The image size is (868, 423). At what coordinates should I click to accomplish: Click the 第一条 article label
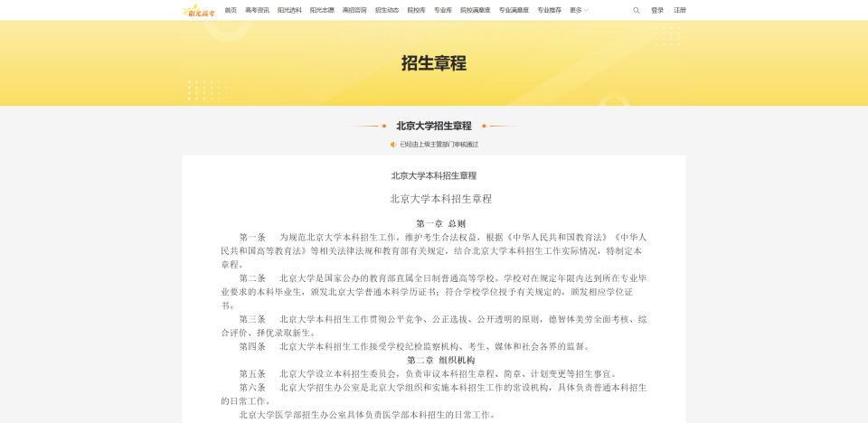click(252, 238)
